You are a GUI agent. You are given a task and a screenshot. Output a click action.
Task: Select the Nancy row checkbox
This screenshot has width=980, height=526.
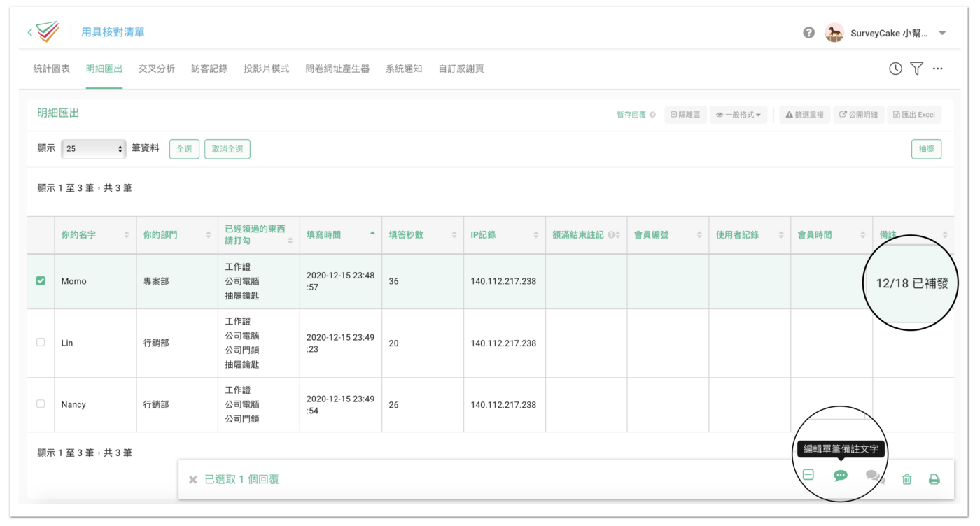[x=41, y=404]
